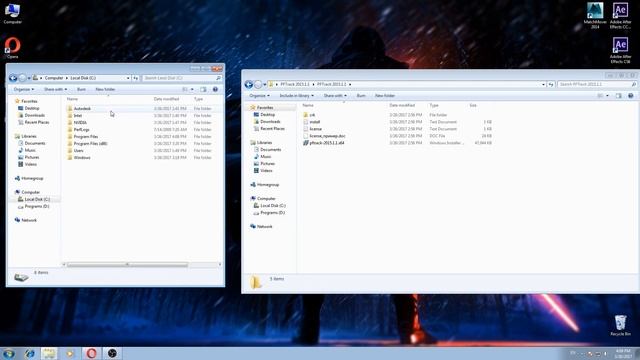Open Help in Local Disk window toolbar
The width and height of the screenshot is (640, 360).
coord(215,89)
